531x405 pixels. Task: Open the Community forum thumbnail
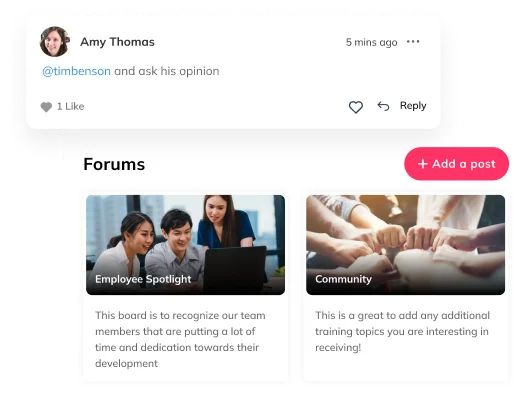pyautogui.click(x=405, y=244)
